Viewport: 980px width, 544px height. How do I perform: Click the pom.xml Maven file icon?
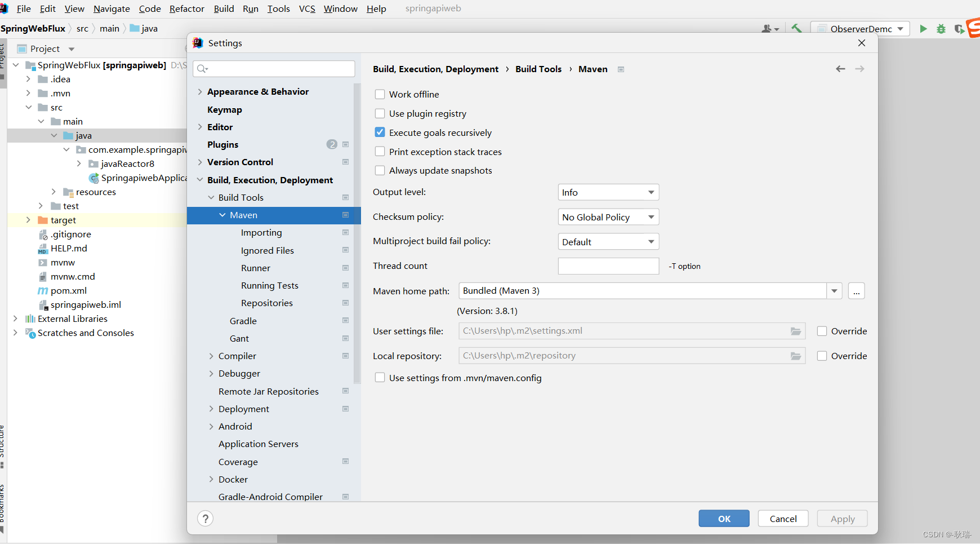pyautogui.click(x=43, y=291)
